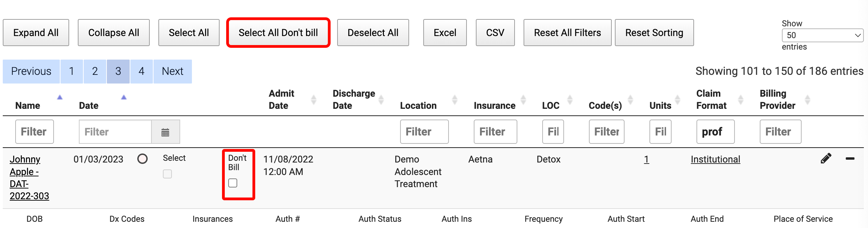
Task: Check the Don't Bill checkbox
Action: (233, 183)
